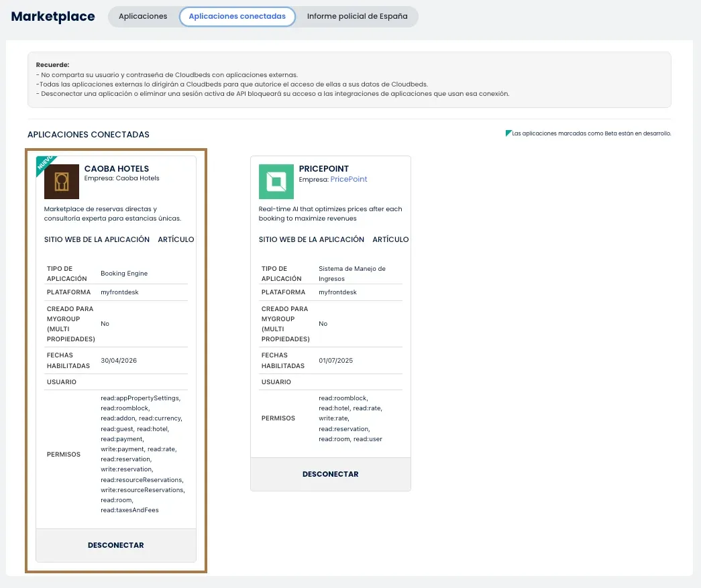This screenshot has height=588, width=701.
Task: Click 'read:taxesAndFees' permission text
Action: [129, 510]
